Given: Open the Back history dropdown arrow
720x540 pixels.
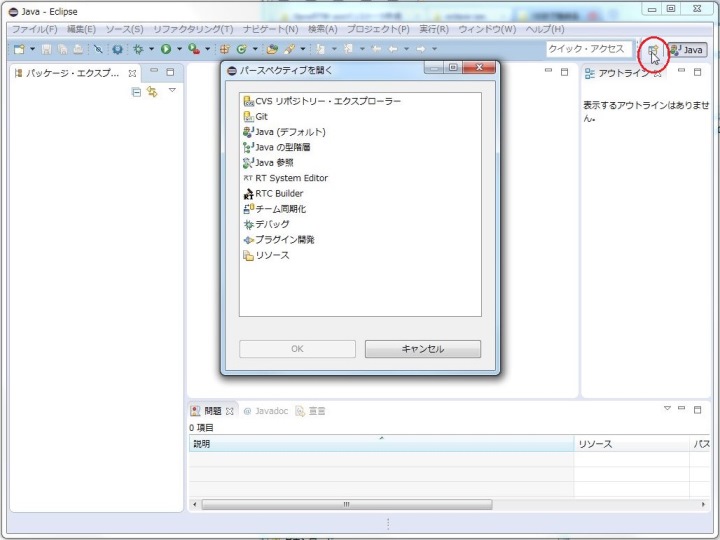Looking at the screenshot, I should pos(406,49).
